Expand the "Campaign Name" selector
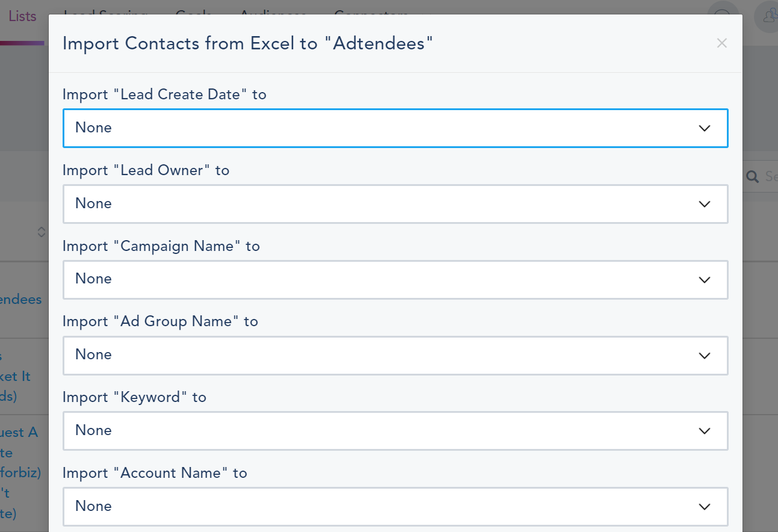Image resolution: width=778 pixels, height=532 pixels. click(395, 279)
